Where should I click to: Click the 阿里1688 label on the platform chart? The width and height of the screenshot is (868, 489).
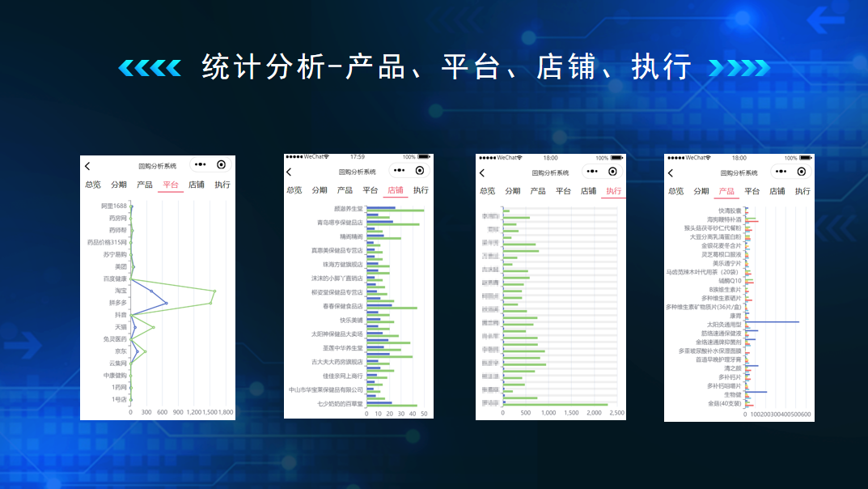116,206
